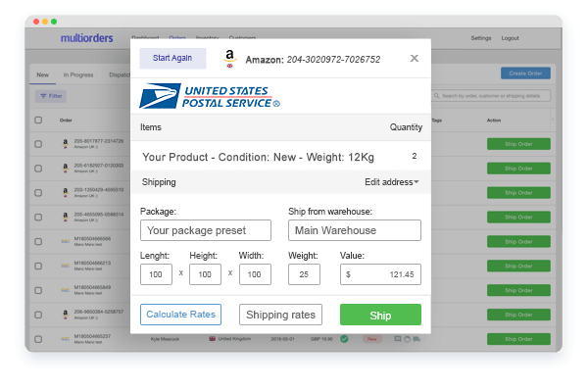This screenshot has width=588, height=390.
Task: Click the green Ship button
Action: point(380,315)
